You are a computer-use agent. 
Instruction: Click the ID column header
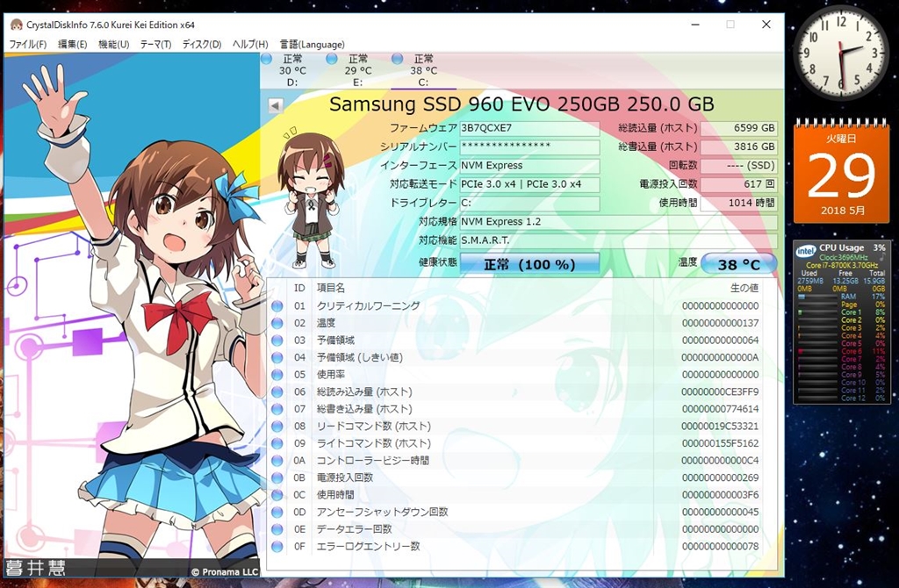299,288
